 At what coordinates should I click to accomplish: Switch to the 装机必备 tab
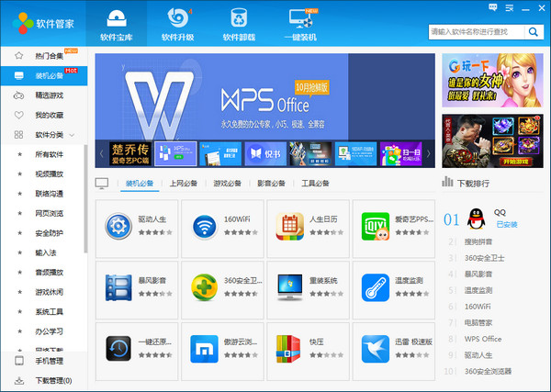tap(140, 184)
